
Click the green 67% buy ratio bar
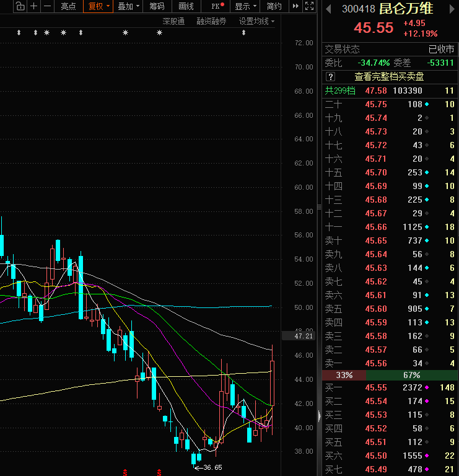point(412,375)
